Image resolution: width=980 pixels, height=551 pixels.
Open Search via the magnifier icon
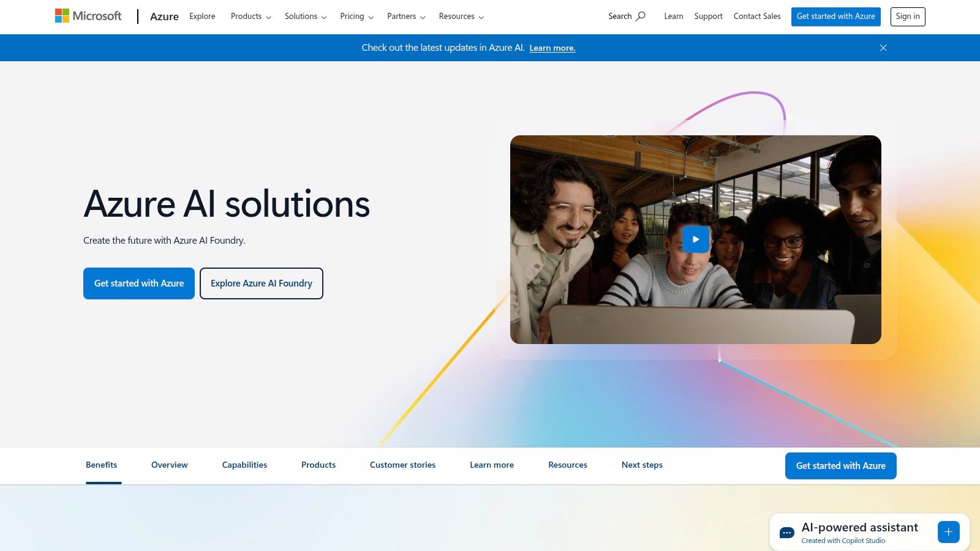coord(640,17)
